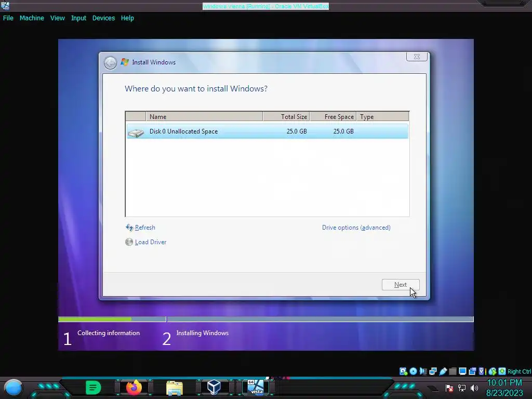
Task: Click the VirtualBox window title text
Action: tap(265, 6)
